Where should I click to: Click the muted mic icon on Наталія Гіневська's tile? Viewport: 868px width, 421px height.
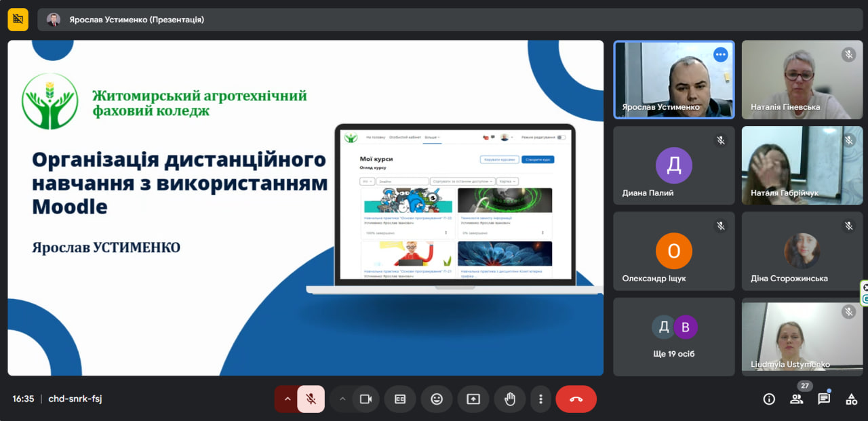click(848, 54)
